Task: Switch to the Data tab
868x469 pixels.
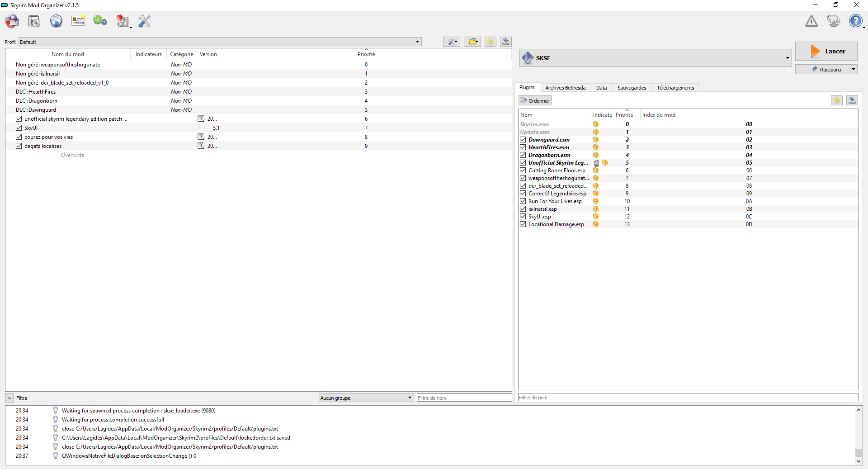Action: click(601, 88)
